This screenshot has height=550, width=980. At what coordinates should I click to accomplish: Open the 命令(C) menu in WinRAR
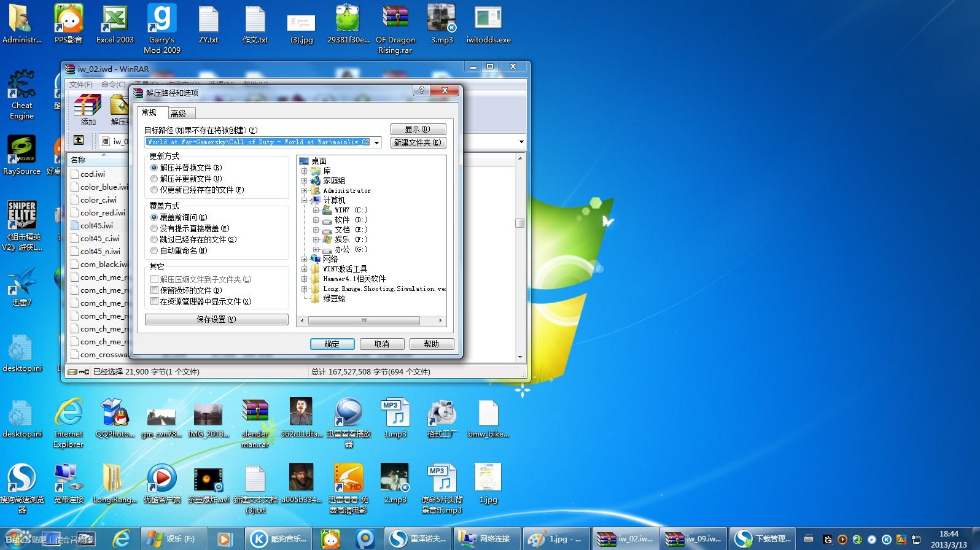[x=113, y=84]
